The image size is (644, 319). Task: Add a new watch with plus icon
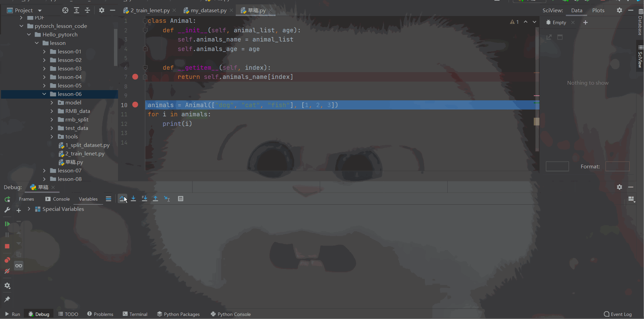(19, 211)
